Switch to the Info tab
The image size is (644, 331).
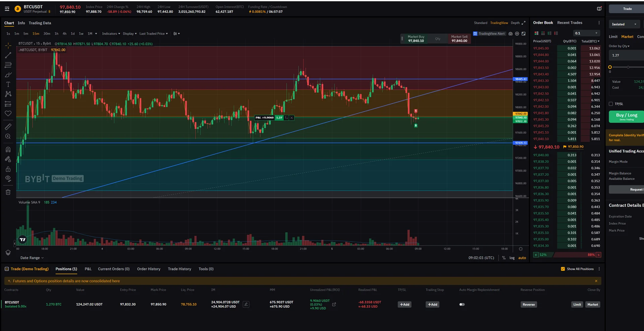coord(21,23)
